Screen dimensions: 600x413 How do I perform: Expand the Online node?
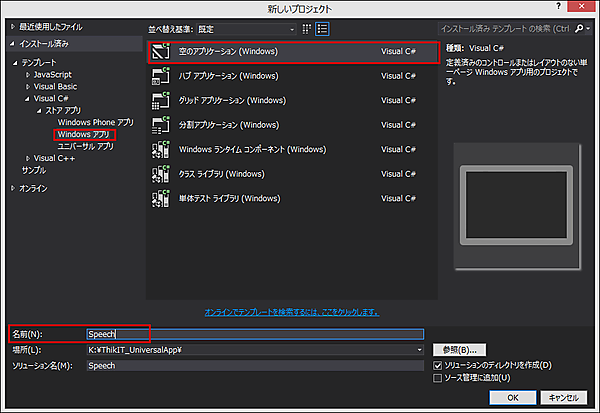pyautogui.click(x=13, y=188)
